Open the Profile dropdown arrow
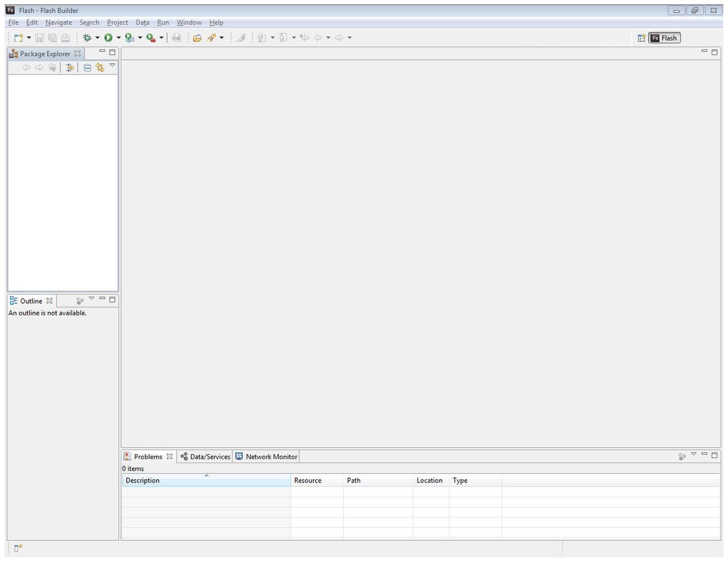The height and width of the screenshot is (562, 728). (140, 38)
